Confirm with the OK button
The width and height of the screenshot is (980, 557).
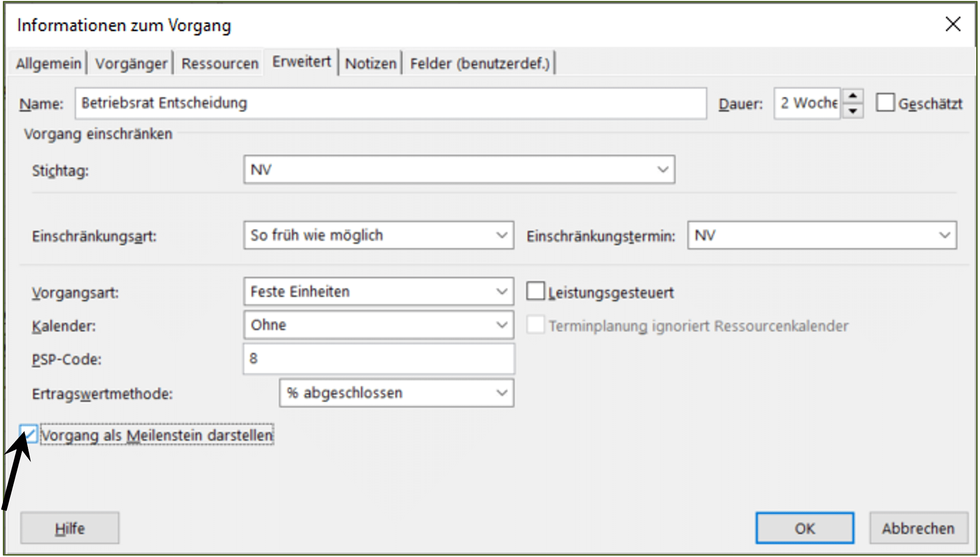(x=804, y=528)
